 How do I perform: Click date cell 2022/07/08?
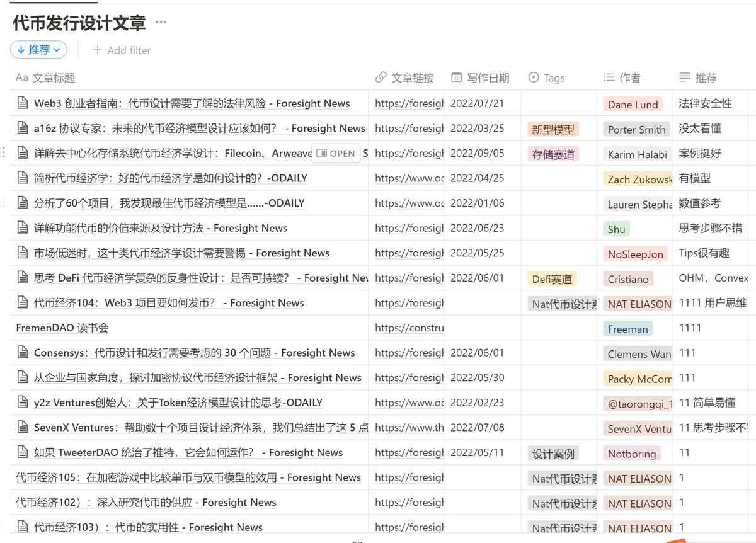[x=483, y=428]
